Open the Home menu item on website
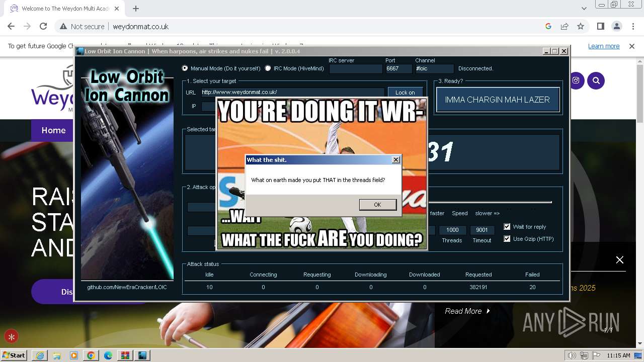The height and width of the screenshot is (362, 644). coord(53,130)
